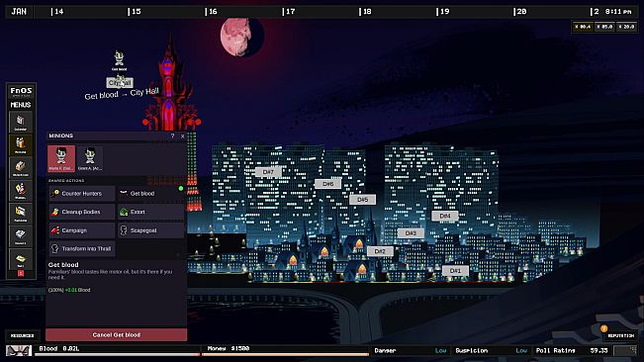Open the fourth sidebar menu with diamond icon
This screenshot has height=362, width=644.
tap(21, 191)
